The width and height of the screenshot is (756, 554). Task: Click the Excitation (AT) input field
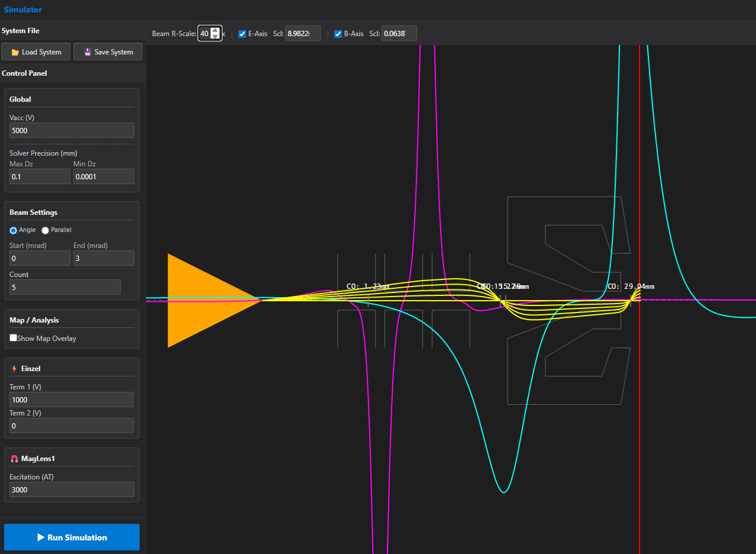[x=72, y=489]
